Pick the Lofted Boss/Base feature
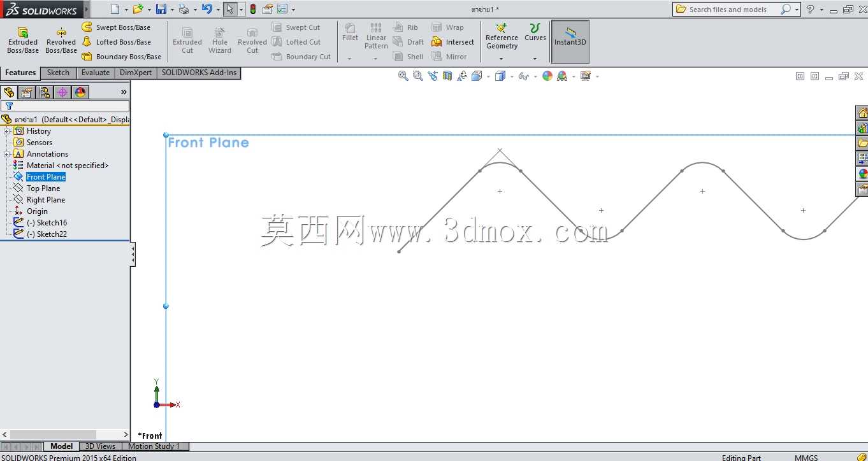The height and width of the screenshot is (461, 868). pos(116,42)
